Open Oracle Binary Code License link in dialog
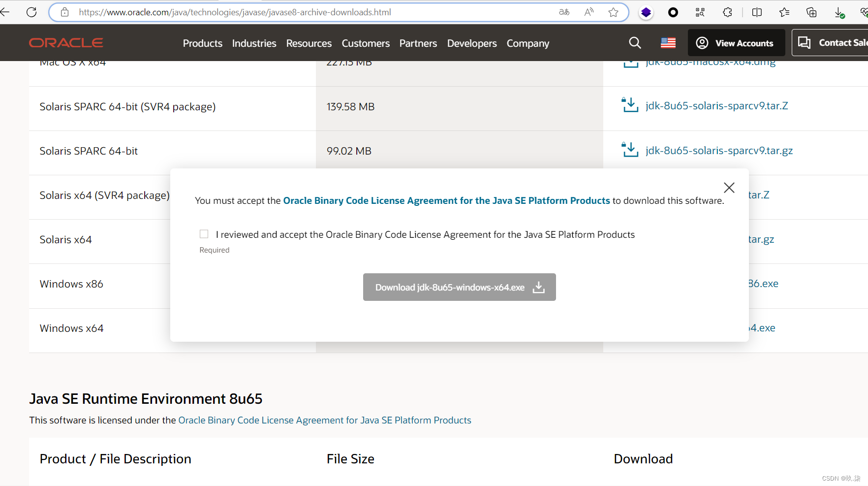Viewport: 868px width, 486px height. (446, 200)
